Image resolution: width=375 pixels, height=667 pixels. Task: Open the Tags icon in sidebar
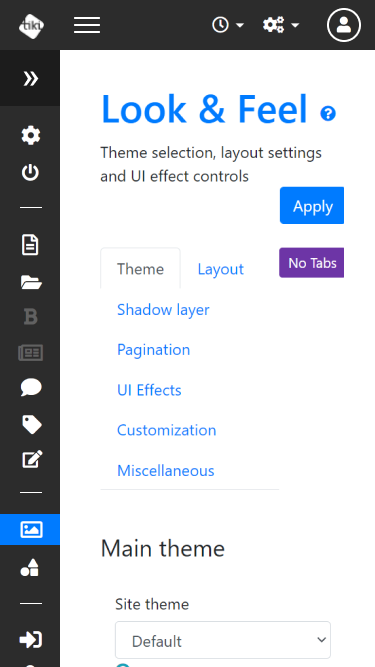[x=31, y=425]
